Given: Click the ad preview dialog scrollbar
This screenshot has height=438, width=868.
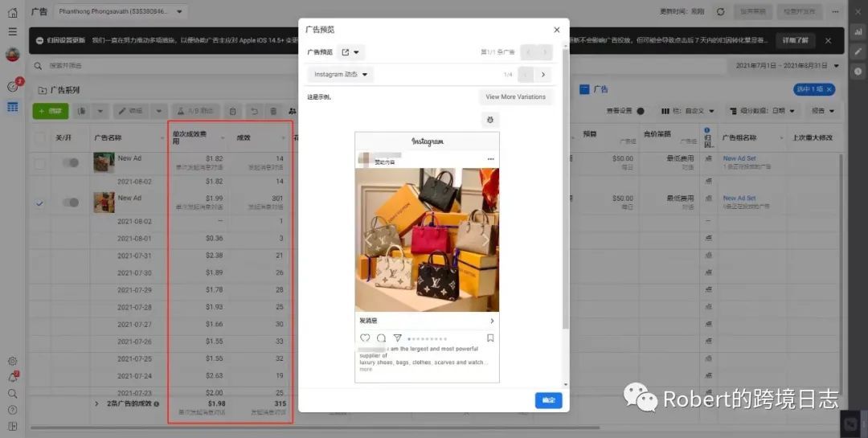Looking at the screenshot, I should (565, 188).
